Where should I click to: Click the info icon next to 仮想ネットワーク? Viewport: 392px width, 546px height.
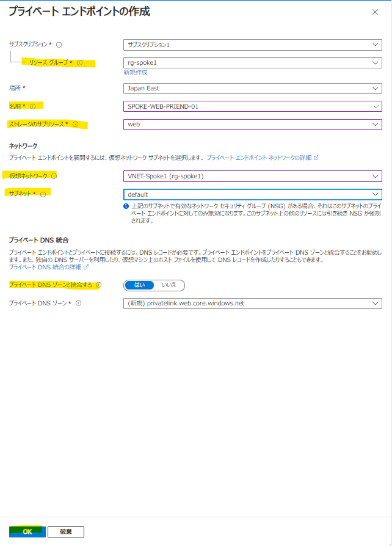[54, 176]
